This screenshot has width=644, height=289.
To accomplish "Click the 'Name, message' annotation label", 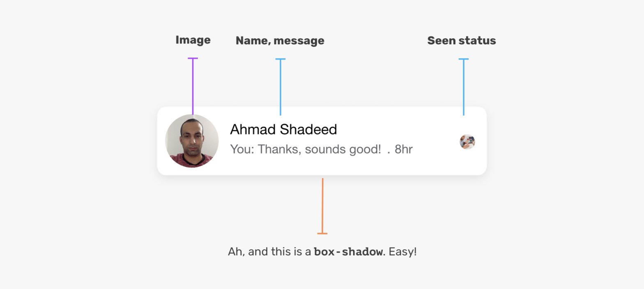I will (x=280, y=41).
